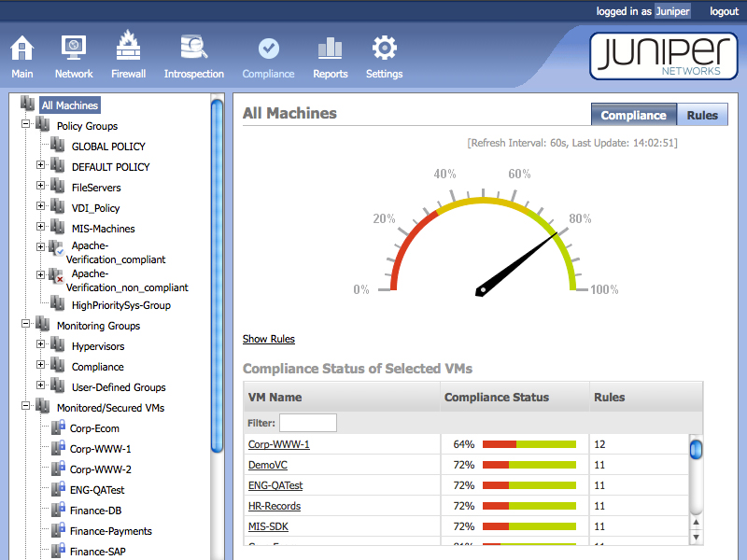Collapse the Monitored/Secured VMs node
The image size is (747, 560).
coord(26,406)
